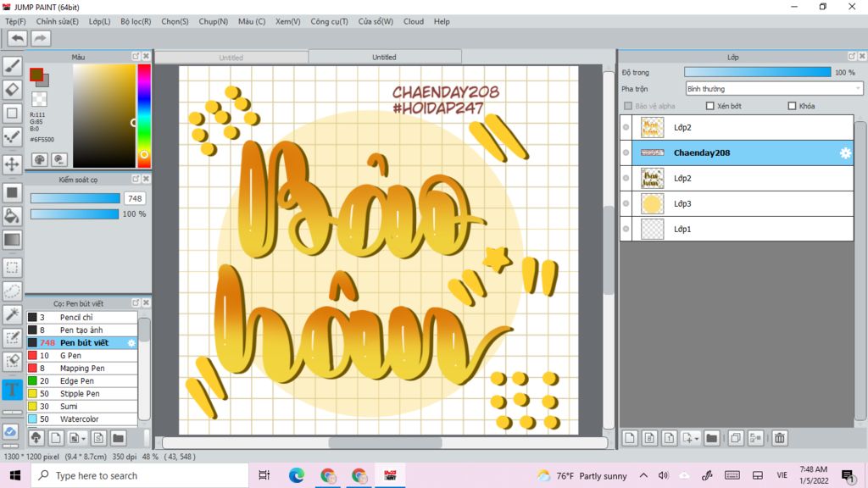The height and width of the screenshot is (488, 868).
Task: Select the rectangular Selection tool
Action: coord(12,268)
